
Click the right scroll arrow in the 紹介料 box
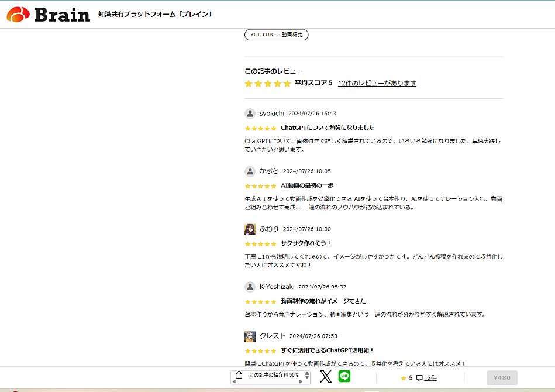[301, 381]
